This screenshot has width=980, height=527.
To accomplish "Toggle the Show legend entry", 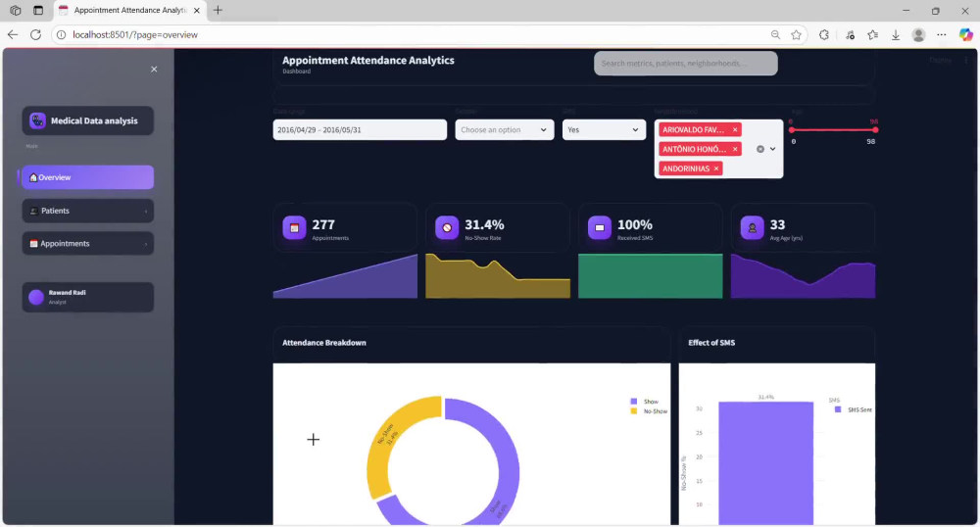I will (x=645, y=402).
